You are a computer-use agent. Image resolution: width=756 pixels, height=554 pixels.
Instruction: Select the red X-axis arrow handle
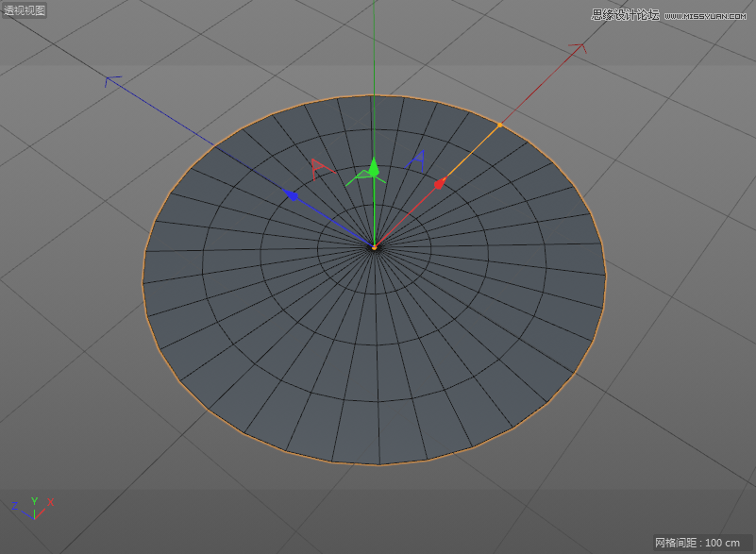[439, 184]
